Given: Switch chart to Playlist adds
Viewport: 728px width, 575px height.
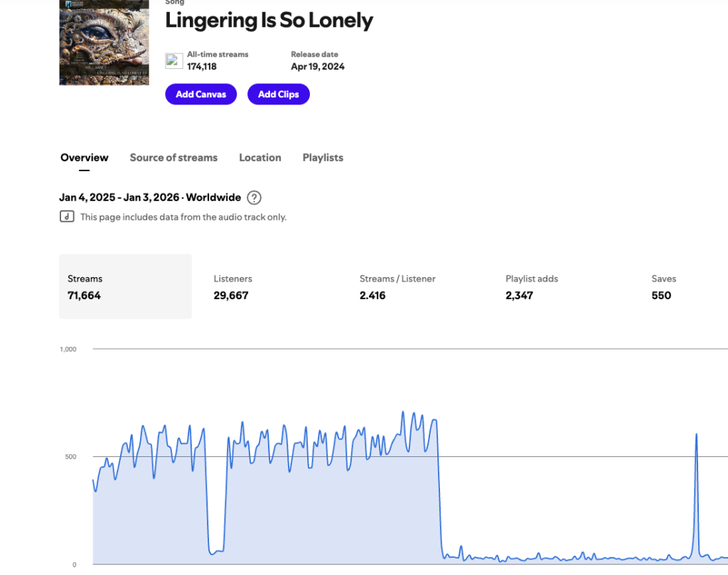Looking at the screenshot, I should pyautogui.click(x=532, y=286).
